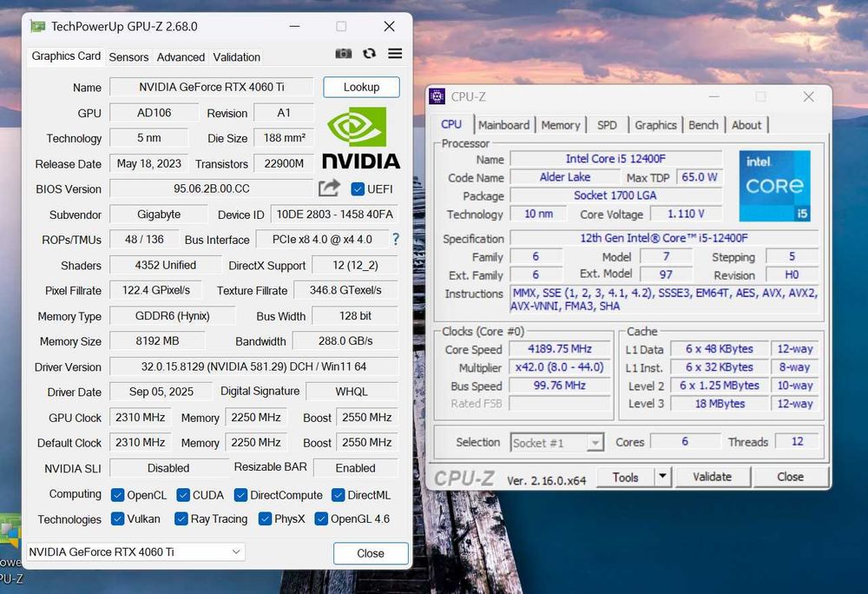Click the Device ID value 10DE 2803
Image resolution: width=868 pixels, height=594 pixels.
click(334, 214)
